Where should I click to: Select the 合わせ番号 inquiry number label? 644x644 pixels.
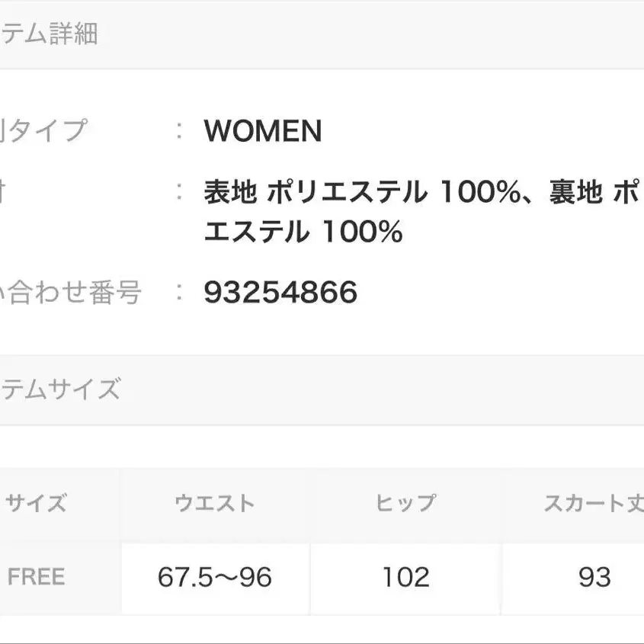click(x=71, y=292)
